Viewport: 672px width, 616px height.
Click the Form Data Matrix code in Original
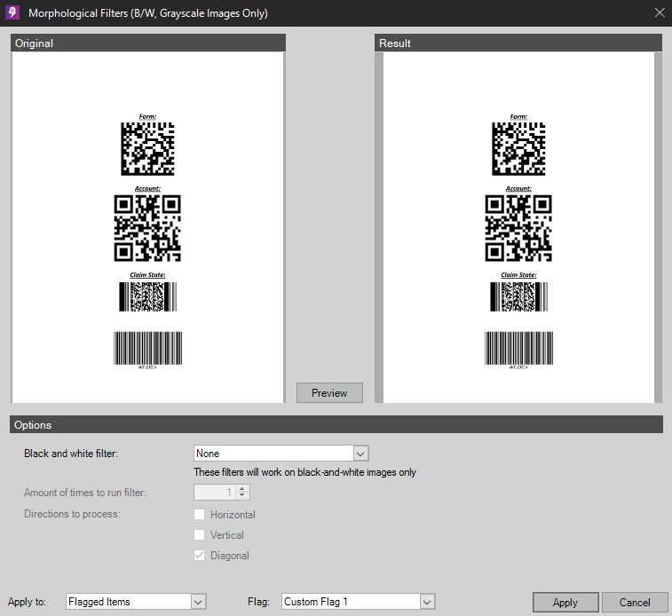[147, 148]
